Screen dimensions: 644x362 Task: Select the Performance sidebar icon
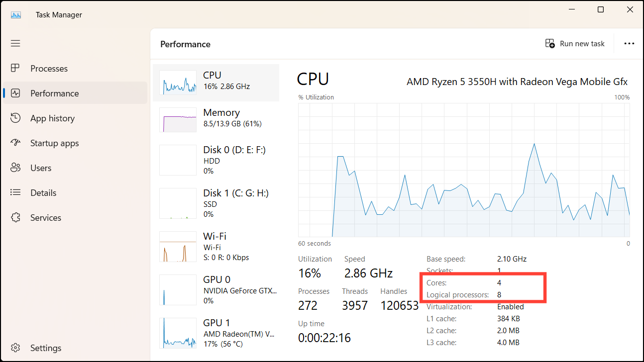pyautogui.click(x=15, y=93)
